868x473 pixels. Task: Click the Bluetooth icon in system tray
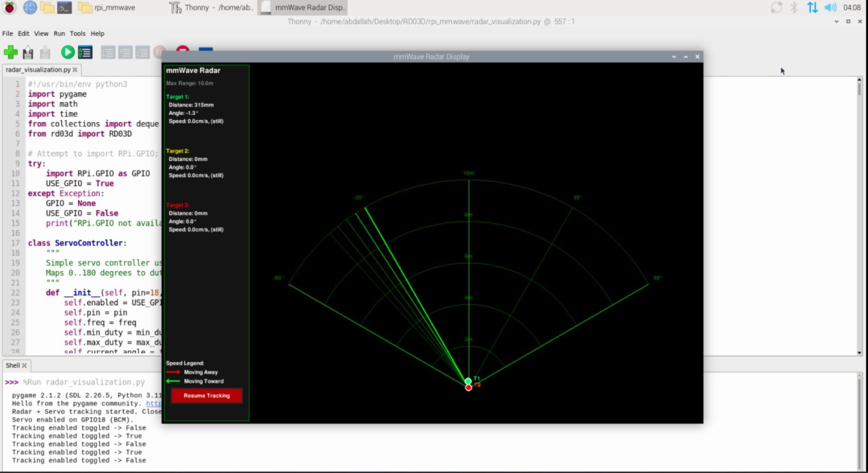click(794, 8)
